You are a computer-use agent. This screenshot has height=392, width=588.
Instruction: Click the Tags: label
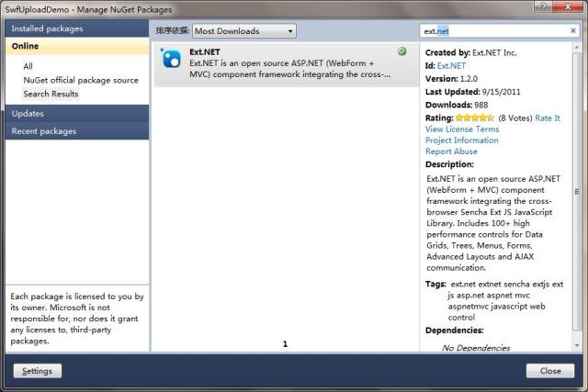click(435, 284)
